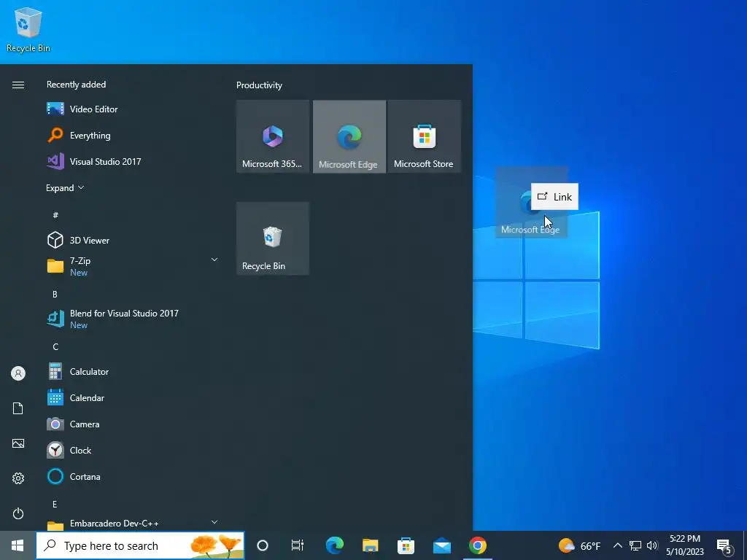
Task: Open Mail app from taskbar
Action: point(441,545)
